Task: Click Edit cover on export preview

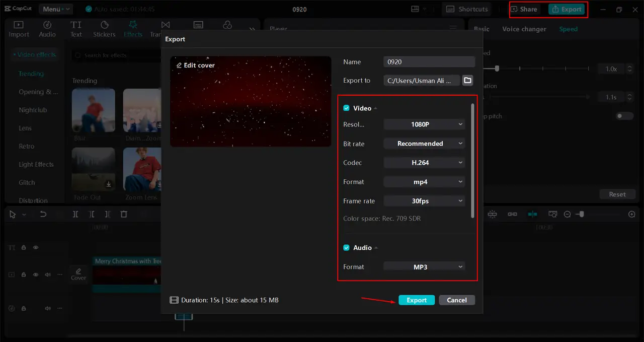Action: (x=195, y=65)
